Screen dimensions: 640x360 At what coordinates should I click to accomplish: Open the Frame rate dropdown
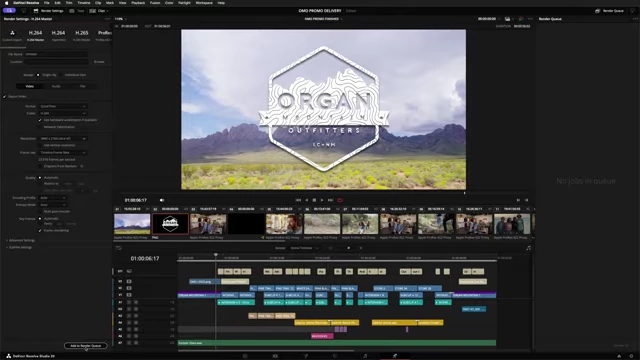pos(62,153)
